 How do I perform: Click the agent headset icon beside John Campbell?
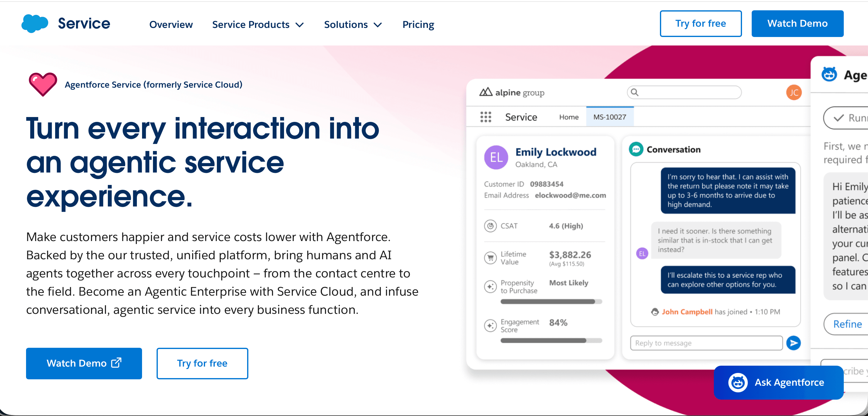[x=655, y=312]
